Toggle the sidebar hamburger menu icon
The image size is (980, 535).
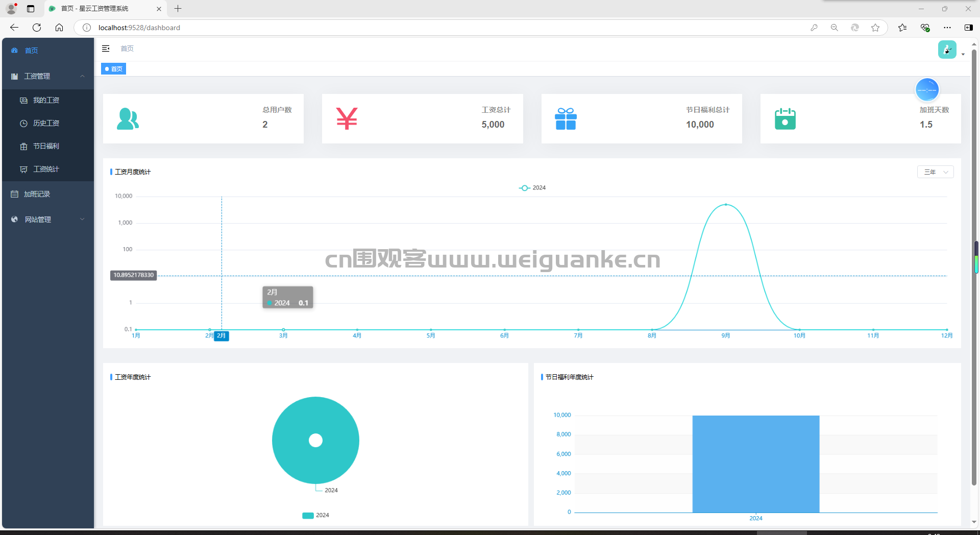[106, 48]
